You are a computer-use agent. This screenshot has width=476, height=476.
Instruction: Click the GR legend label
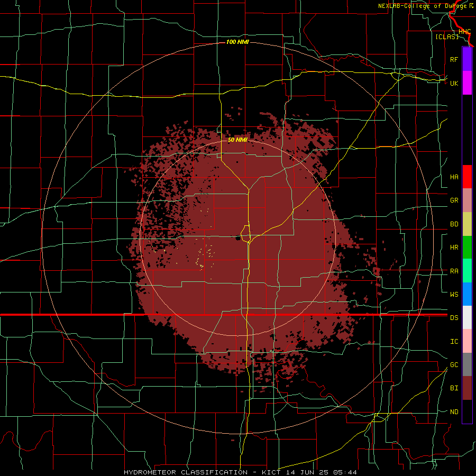click(x=454, y=200)
